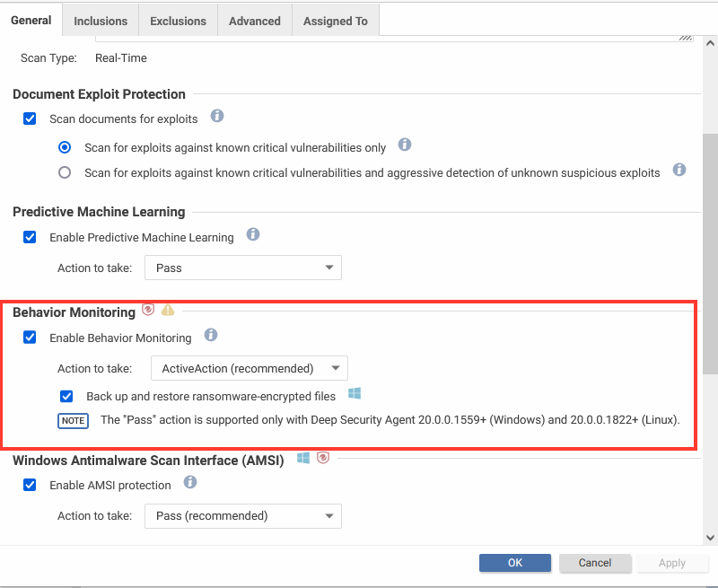Expand AMSI Pass (recommended) action dropdown
The height and width of the screenshot is (588, 718).
click(x=243, y=516)
